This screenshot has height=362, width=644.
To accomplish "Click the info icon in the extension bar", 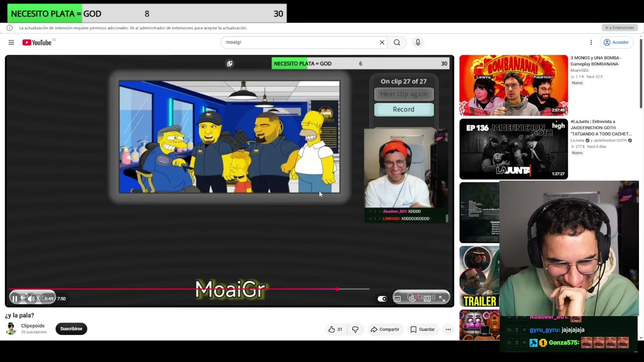I will click(x=10, y=28).
